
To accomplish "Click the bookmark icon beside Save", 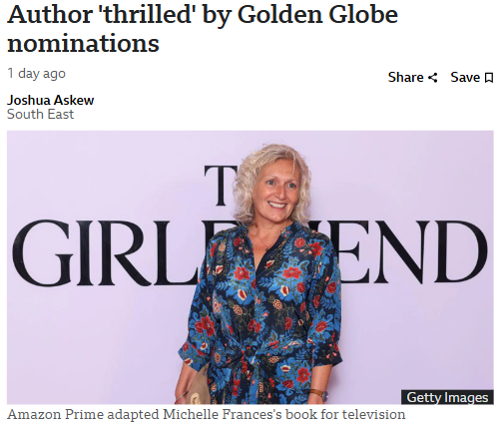I will coord(489,78).
